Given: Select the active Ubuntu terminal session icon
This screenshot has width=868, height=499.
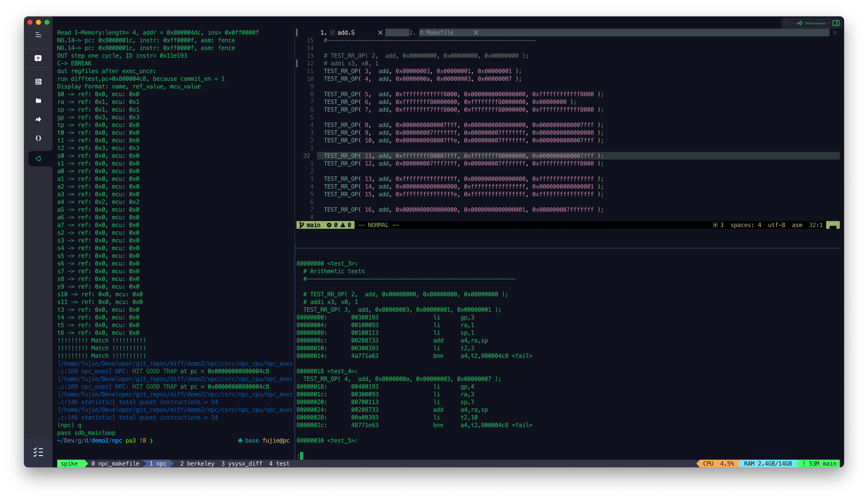Looking at the screenshot, I should tap(38, 159).
